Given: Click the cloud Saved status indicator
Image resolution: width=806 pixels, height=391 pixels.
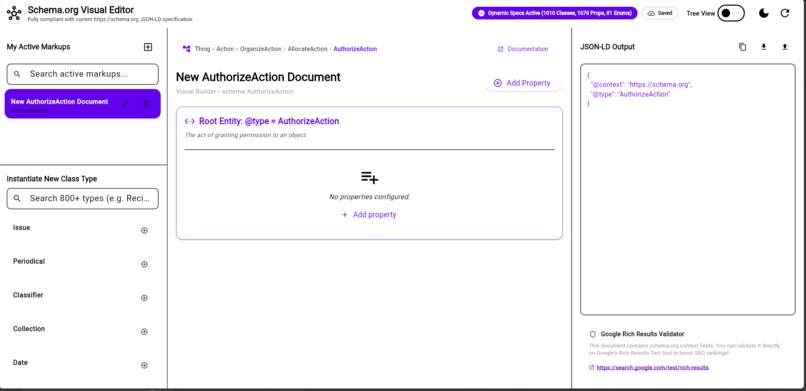Looking at the screenshot, I should (660, 13).
